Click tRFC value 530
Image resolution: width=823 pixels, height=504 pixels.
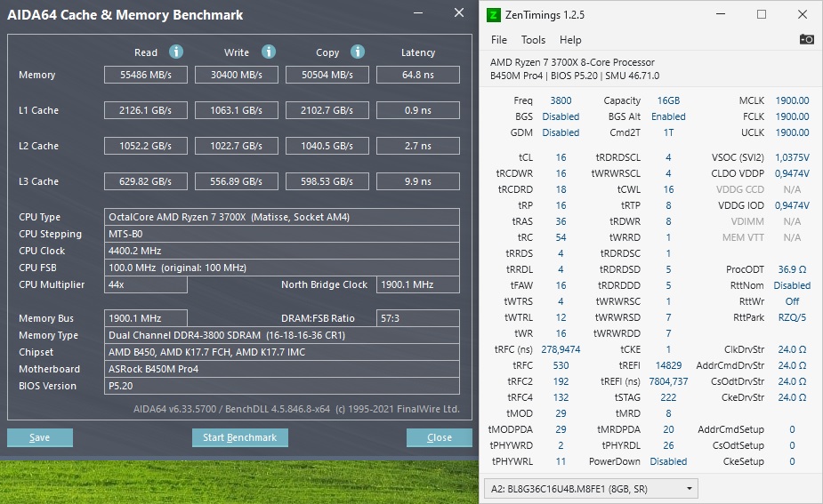pyautogui.click(x=561, y=365)
